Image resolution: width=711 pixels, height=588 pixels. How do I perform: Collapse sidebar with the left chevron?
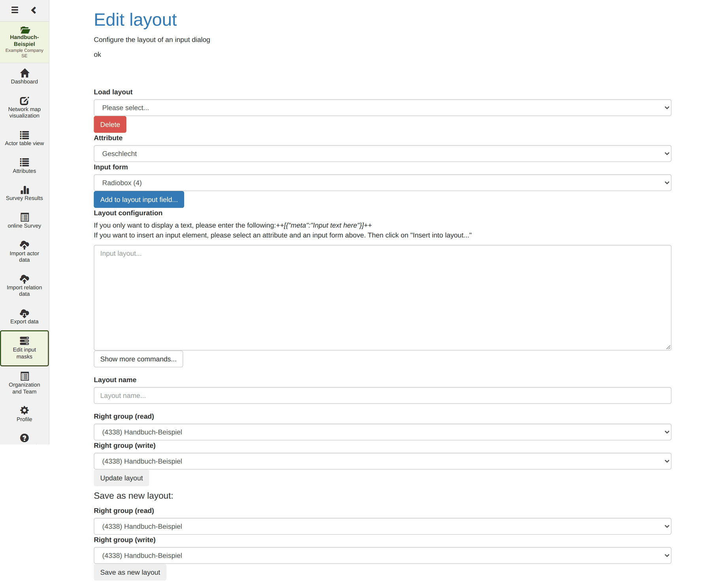tap(34, 10)
